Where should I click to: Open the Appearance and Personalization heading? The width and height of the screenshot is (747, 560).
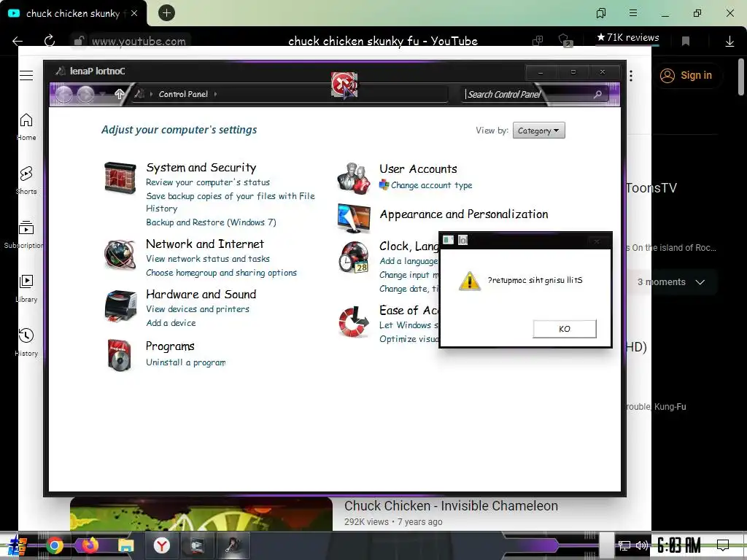[463, 214]
